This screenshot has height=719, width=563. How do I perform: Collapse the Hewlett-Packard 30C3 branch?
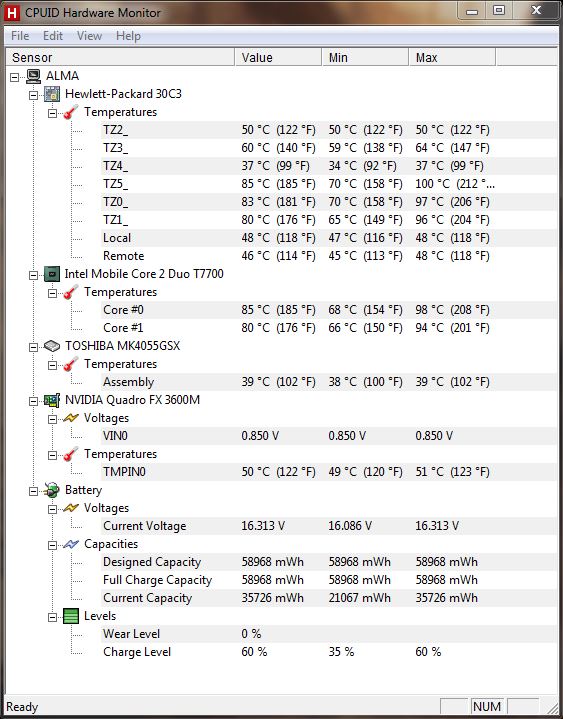click(x=33, y=95)
